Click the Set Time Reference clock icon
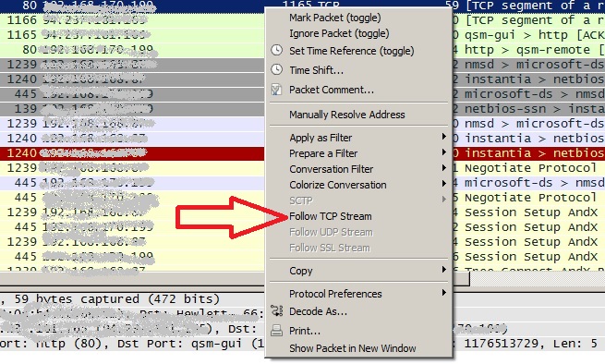Viewport: 605px width, 364px height. [x=277, y=50]
